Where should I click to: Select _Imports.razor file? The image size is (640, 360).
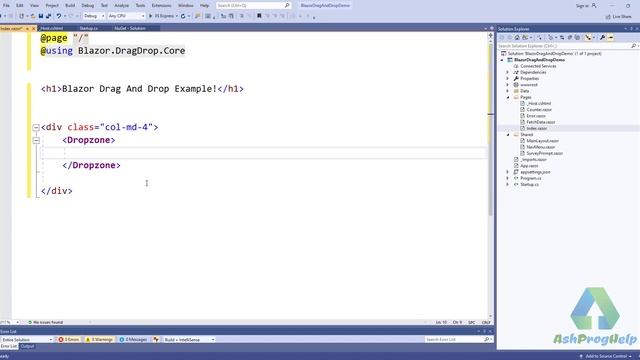coord(533,160)
